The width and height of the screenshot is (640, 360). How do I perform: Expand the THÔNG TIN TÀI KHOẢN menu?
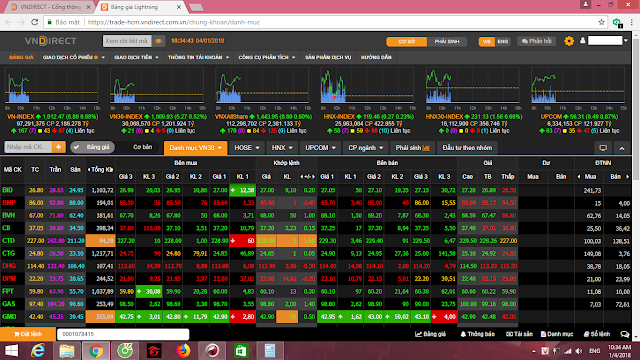point(198,57)
